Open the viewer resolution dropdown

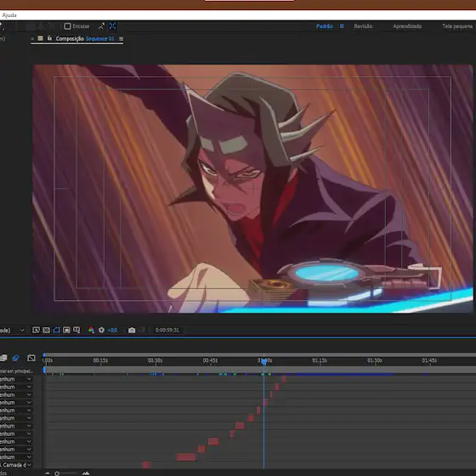pyautogui.click(x=12, y=330)
